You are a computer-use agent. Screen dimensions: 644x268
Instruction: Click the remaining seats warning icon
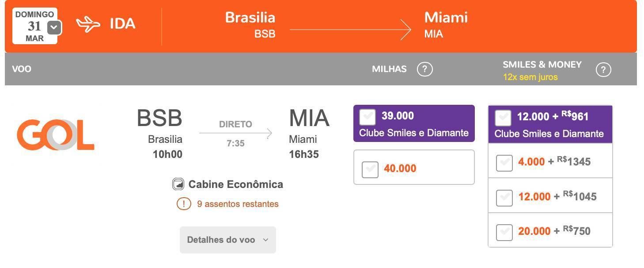184,204
